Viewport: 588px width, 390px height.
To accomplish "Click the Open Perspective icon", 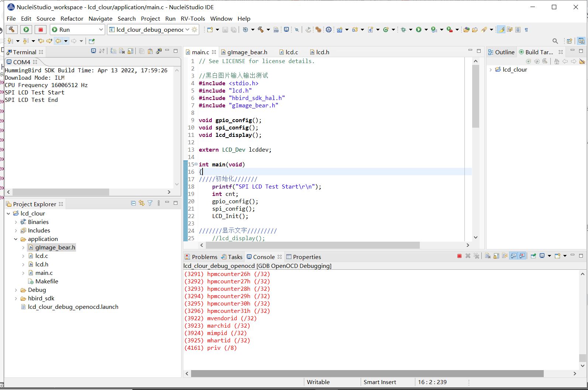I will (x=569, y=41).
